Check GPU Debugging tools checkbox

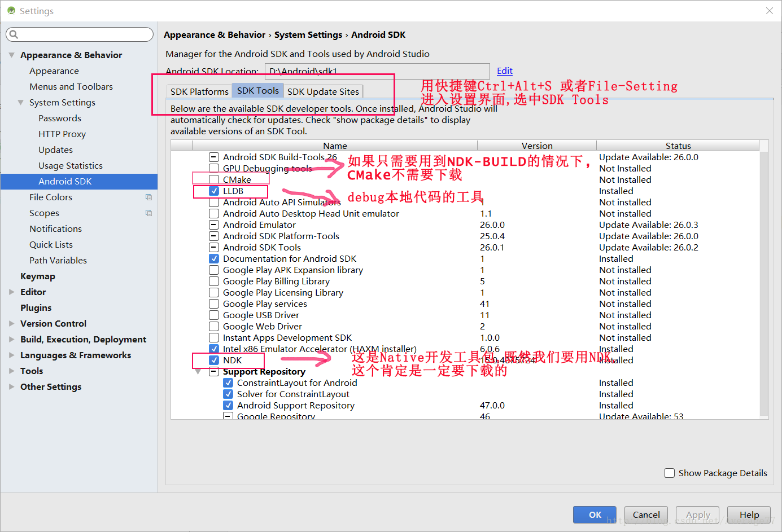pos(214,168)
